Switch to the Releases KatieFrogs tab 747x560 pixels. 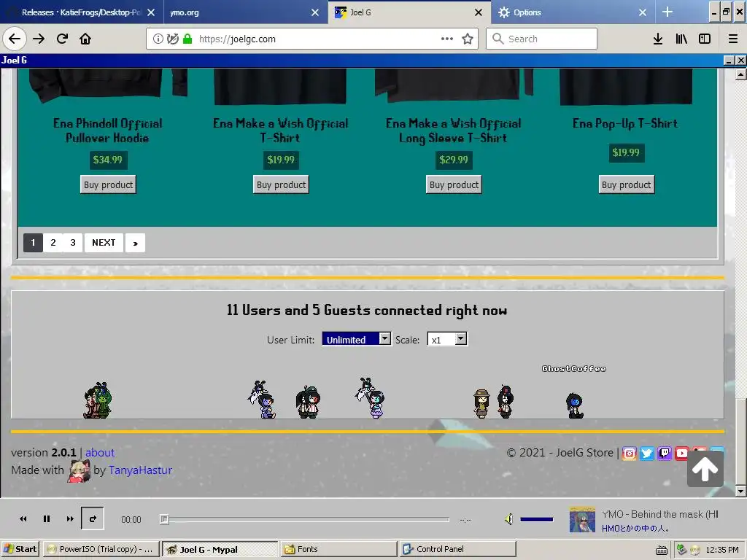pyautogui.click(x=81, y=12)
